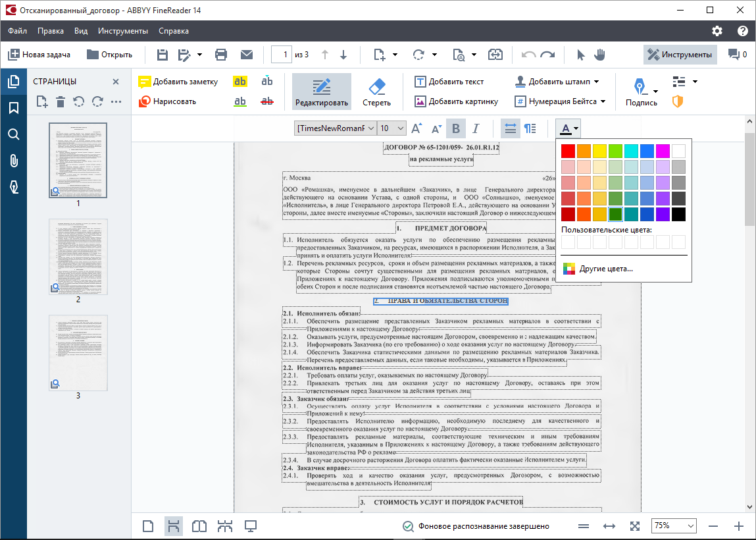The image size is (756, 540).
Task: Open the Правка menu
Action: (x=51, y=31)
